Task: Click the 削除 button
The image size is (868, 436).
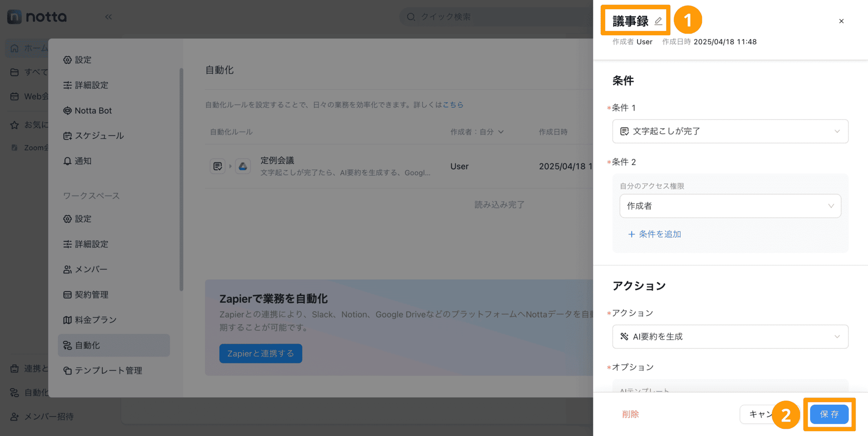Action: pyautogui.click(x=630, y=414)
